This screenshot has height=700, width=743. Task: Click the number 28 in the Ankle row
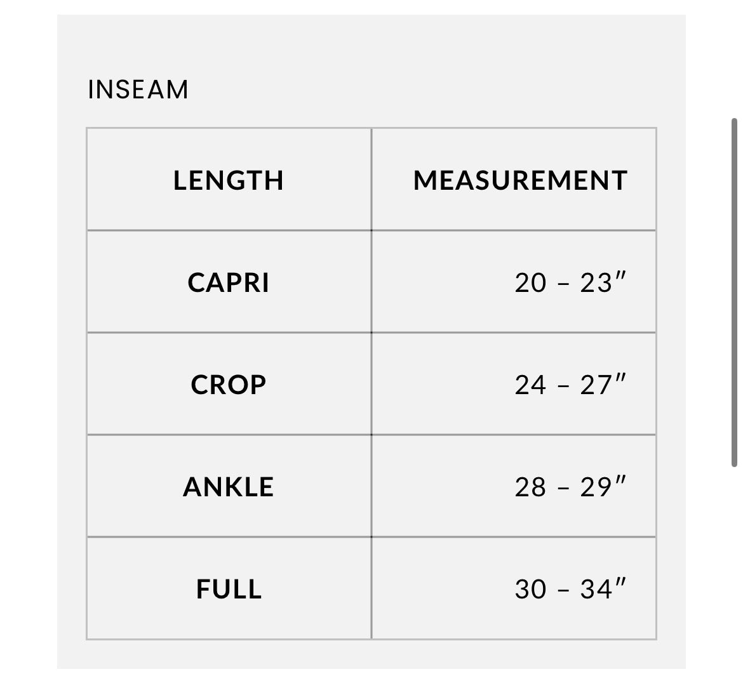tap(531, 487)
